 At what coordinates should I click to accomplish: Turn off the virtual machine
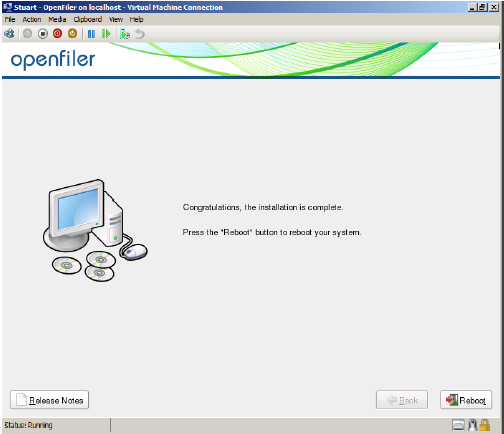coord(43,34)
